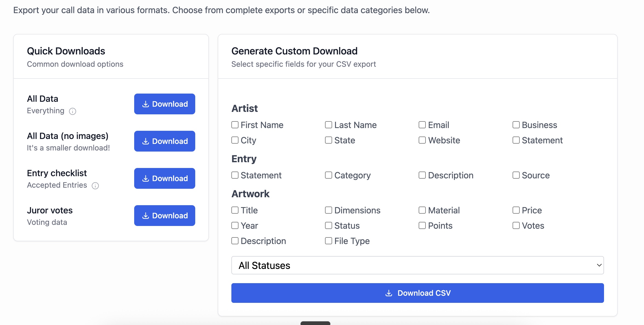Download the Entry checklist

click(x=165, y=178)
